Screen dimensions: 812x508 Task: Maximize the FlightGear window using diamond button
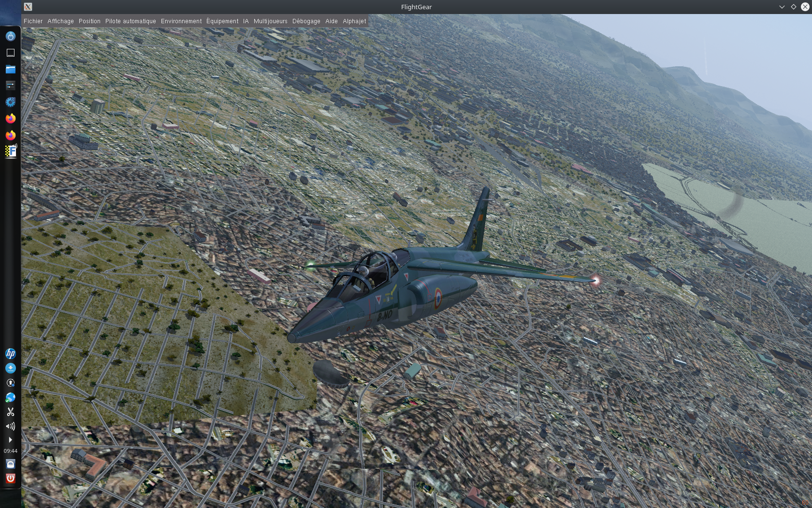coord(793,7)
